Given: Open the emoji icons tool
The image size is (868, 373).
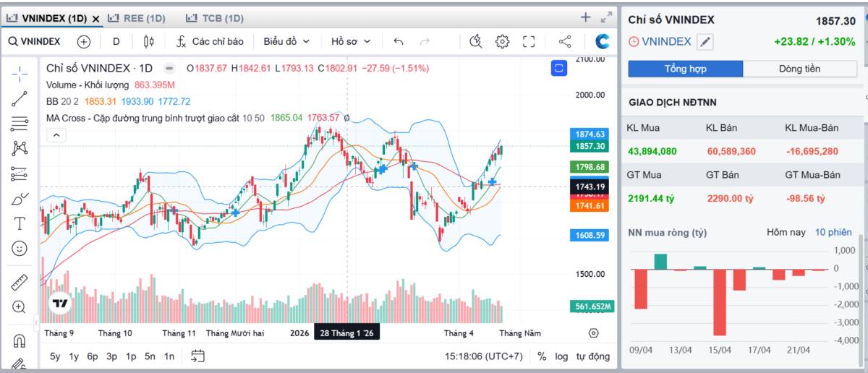Looking at the screenshot, I should [x=20, y=248].
